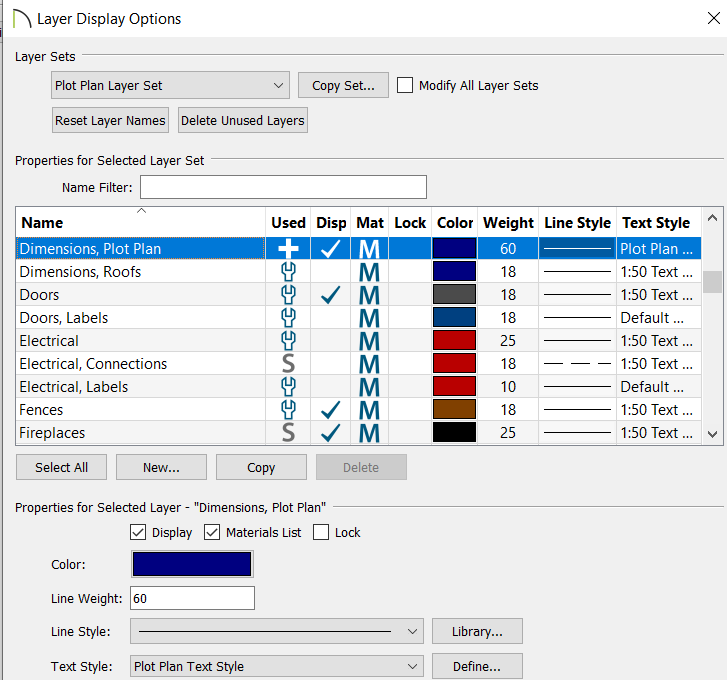Uncheck the Display checkbox for selected layer
The image size is (727, 680).
pos(138,532)
